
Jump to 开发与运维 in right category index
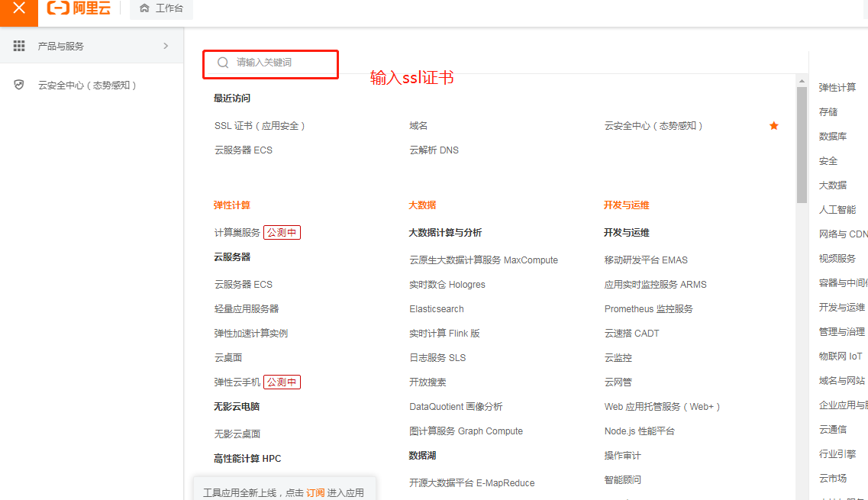[841, 308]
